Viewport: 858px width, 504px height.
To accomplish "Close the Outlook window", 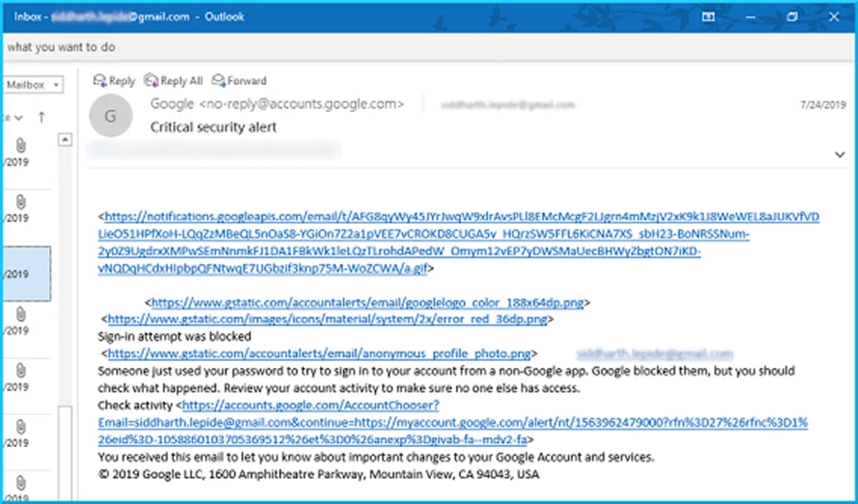I will (x=834, y=17).
